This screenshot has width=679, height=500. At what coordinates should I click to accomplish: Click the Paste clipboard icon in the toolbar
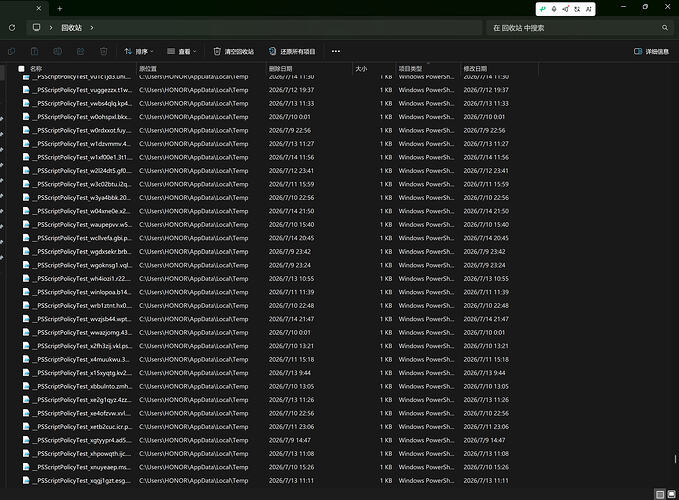34,52
